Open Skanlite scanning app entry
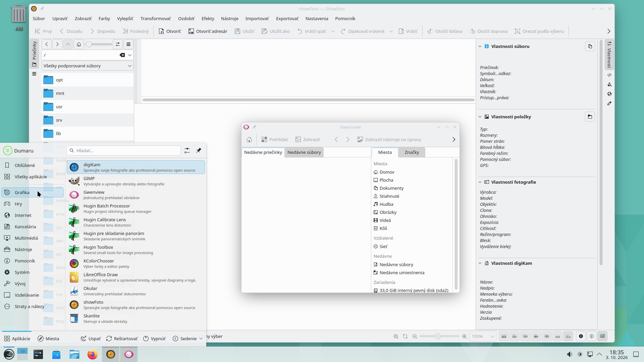Viewport: 644px width, 362px height. click(136, 318)
